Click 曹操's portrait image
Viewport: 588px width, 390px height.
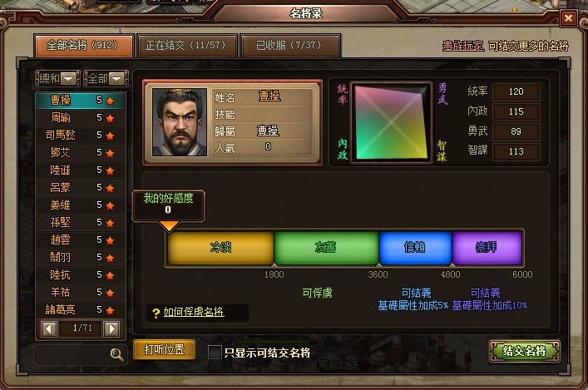tap(180, 122)
